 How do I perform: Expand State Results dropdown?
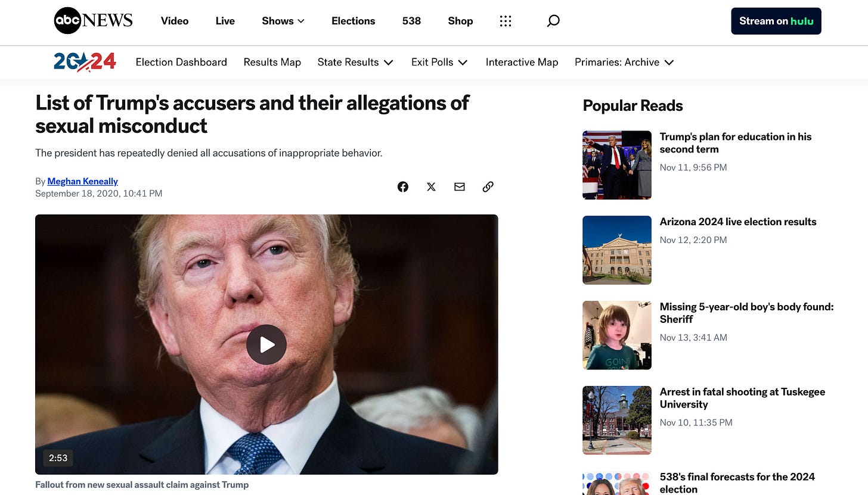[355, 62]
